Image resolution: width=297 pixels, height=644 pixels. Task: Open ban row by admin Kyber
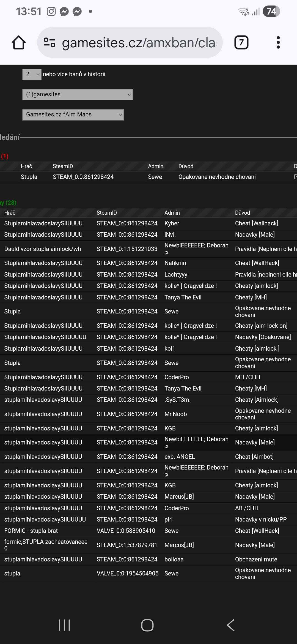(172, 223)
